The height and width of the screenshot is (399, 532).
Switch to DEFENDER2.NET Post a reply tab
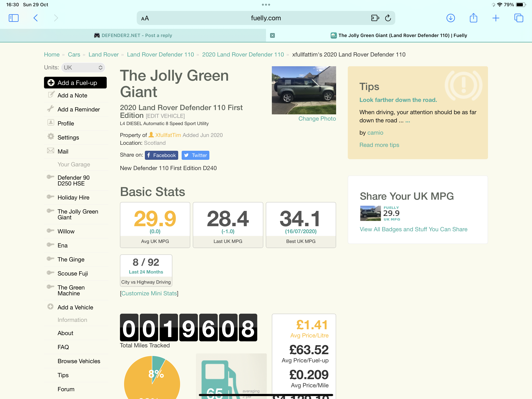pos(133,35)
